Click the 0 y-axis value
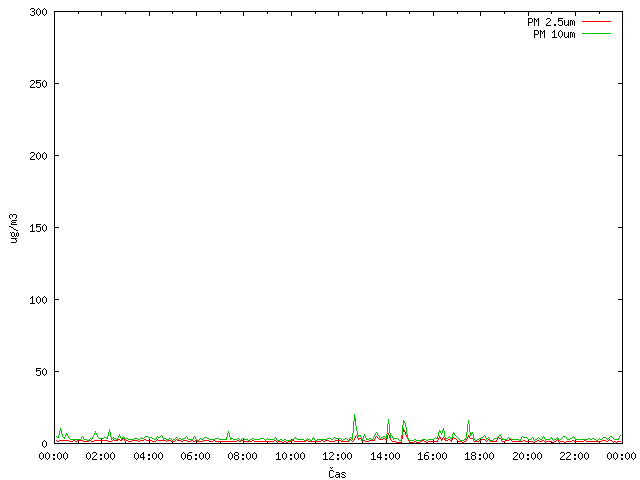Viewport: 640px width, 480px height. (44, 444)
